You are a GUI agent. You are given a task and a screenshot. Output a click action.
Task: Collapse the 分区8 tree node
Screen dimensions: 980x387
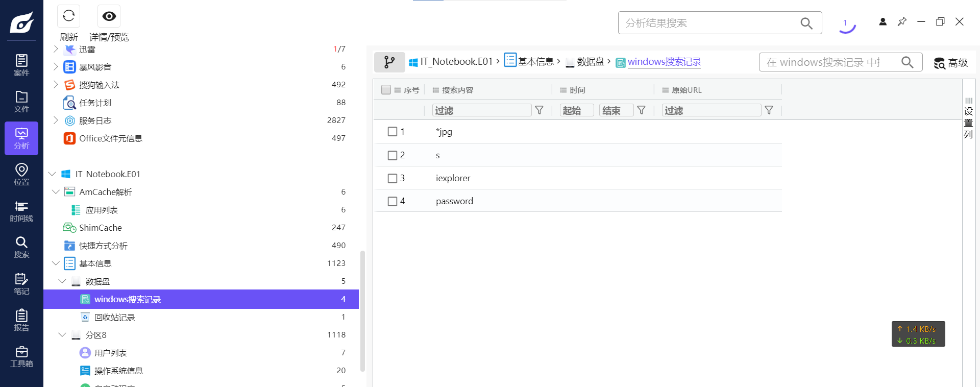(x=62, y=335)
